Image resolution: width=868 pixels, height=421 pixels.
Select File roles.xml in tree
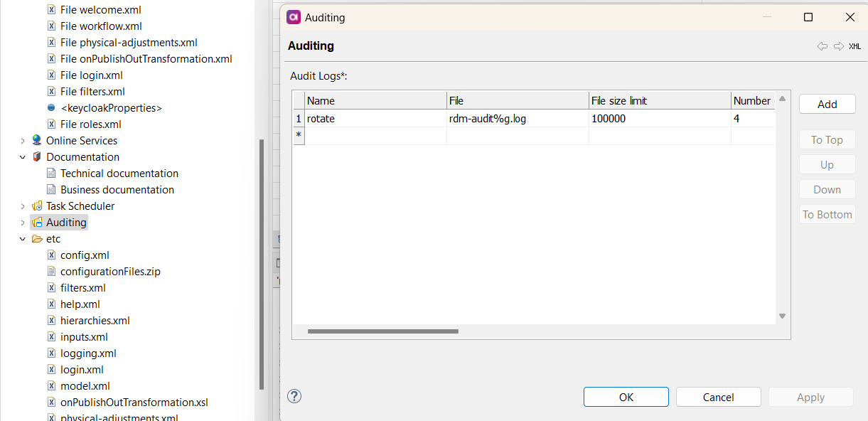[91, 124]
